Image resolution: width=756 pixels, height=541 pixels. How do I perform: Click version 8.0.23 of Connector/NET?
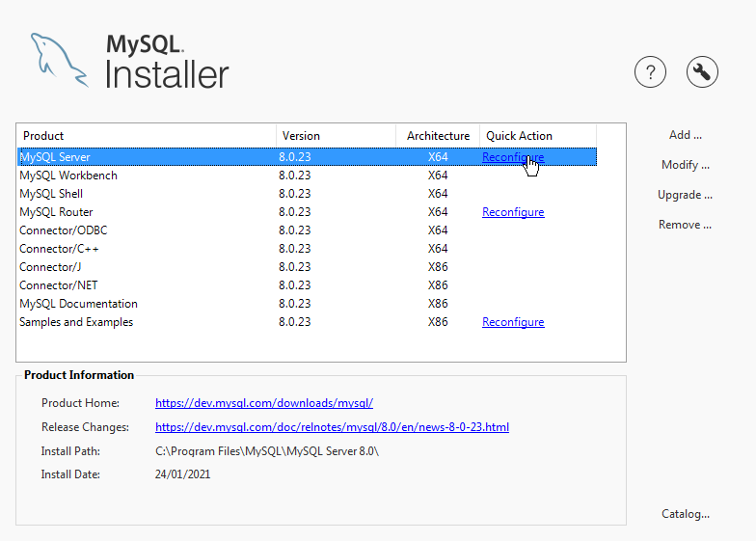pos(295,285)
